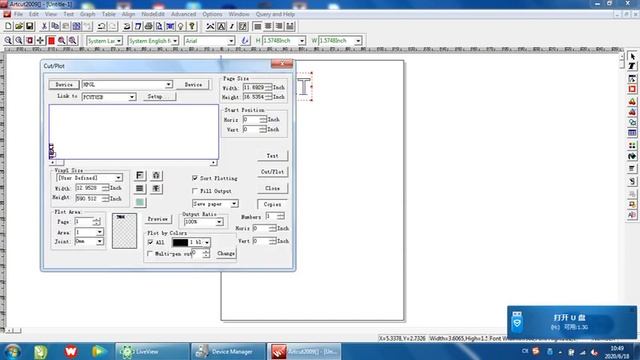Click the preview pane's right scroll arrow
Image resolution: width=640 pixels, height=360 pixels.
tap(213, 163)
